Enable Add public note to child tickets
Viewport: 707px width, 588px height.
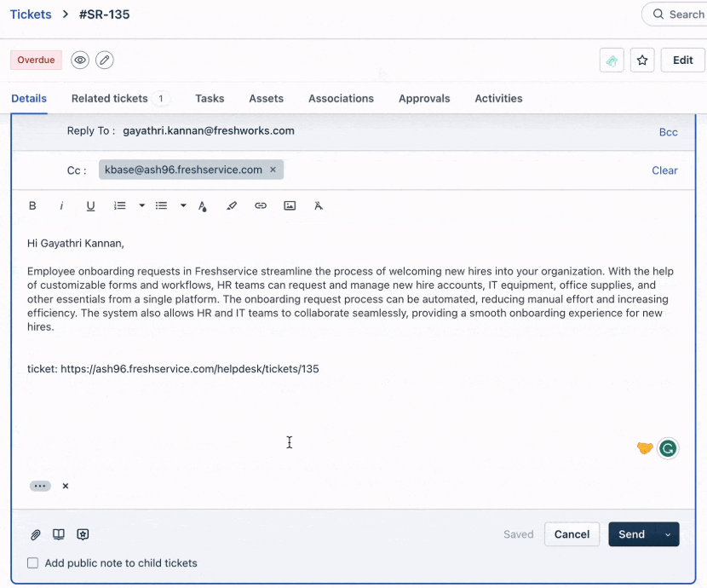point(32,563)
